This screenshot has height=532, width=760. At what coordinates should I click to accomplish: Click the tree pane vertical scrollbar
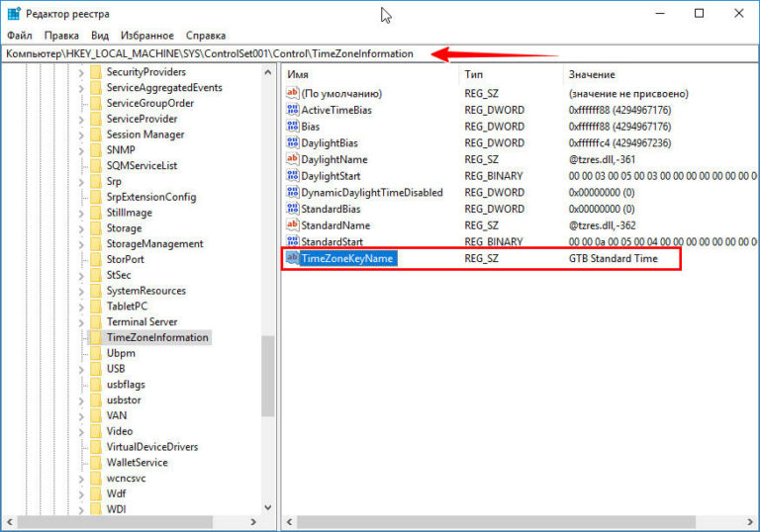point(267,376)
